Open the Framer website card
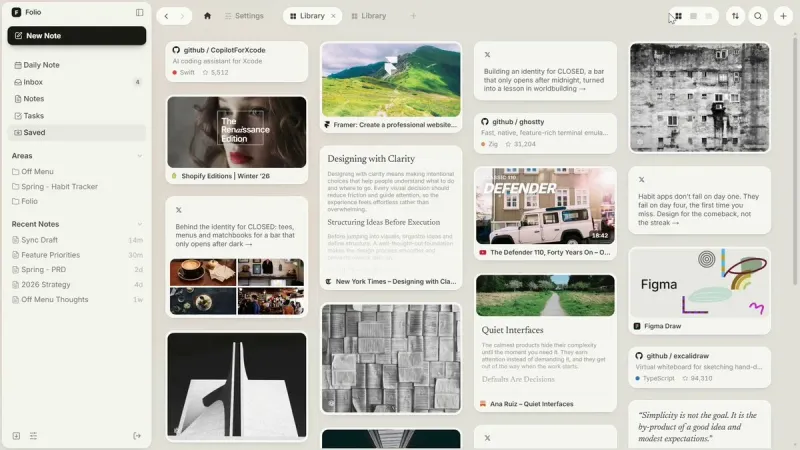 point(391,87)
